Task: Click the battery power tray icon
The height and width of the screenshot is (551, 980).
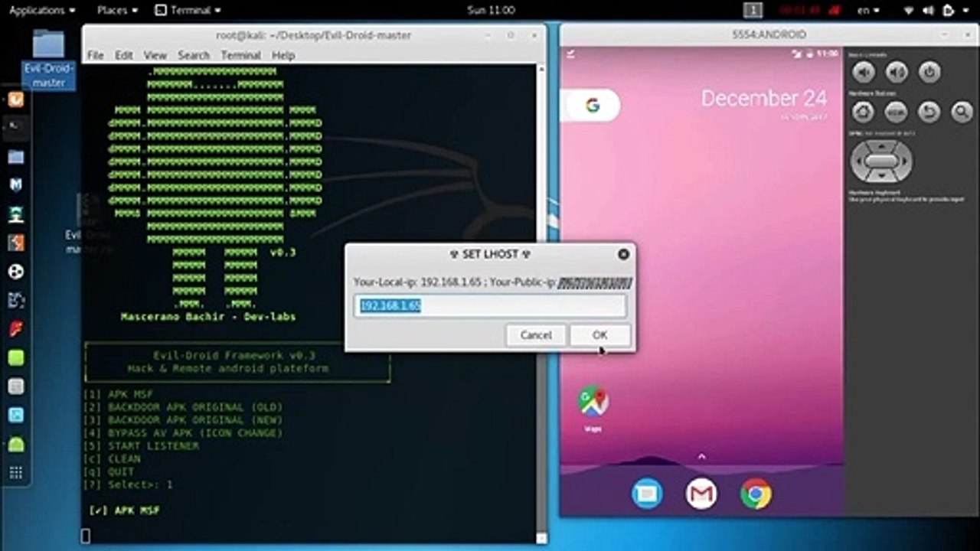Action: [949, 10]
